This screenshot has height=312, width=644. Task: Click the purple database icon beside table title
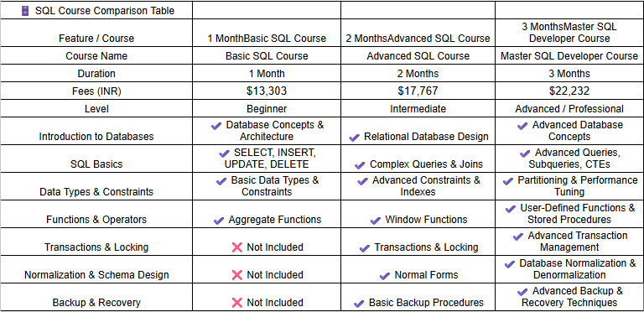click(25, 11)
